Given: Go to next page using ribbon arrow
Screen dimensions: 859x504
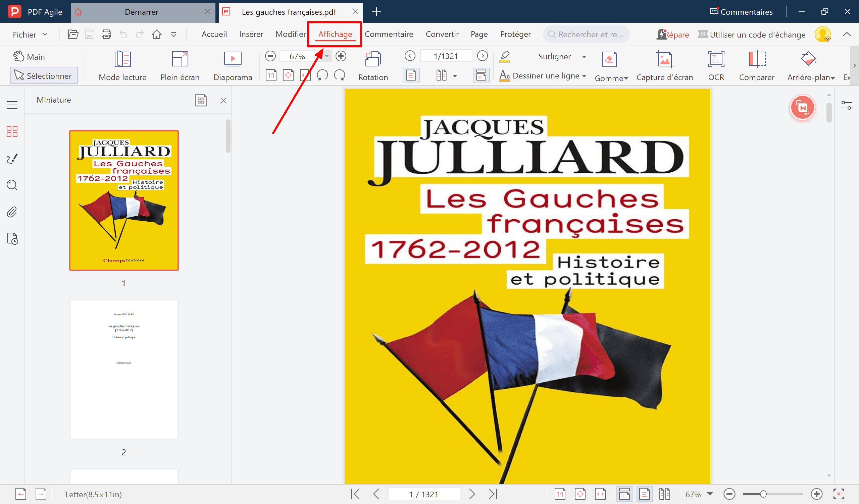Looking at the screenshot, I should [x=482, y=56].
